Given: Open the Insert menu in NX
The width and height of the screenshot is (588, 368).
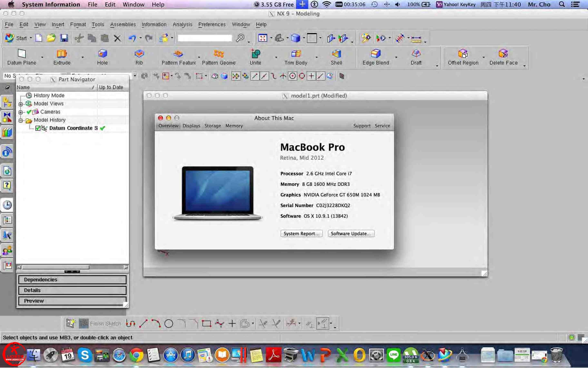Looking at the screenshot, I should 58,24.
